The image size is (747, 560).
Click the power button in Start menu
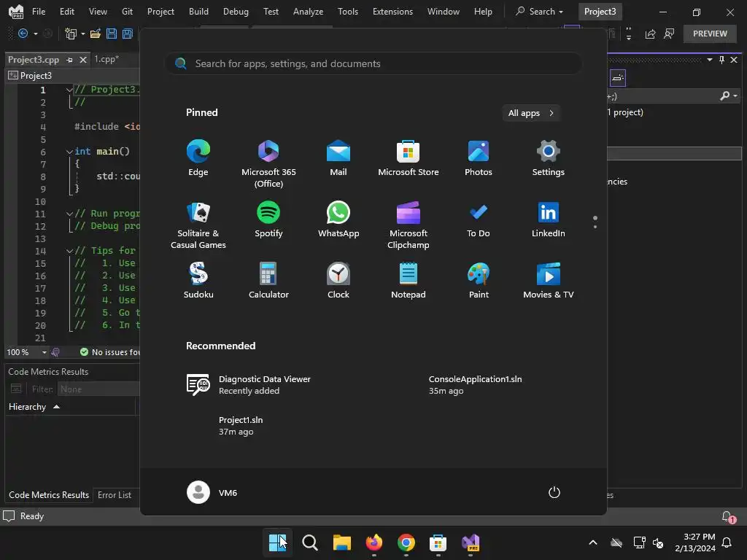[554, 492]
